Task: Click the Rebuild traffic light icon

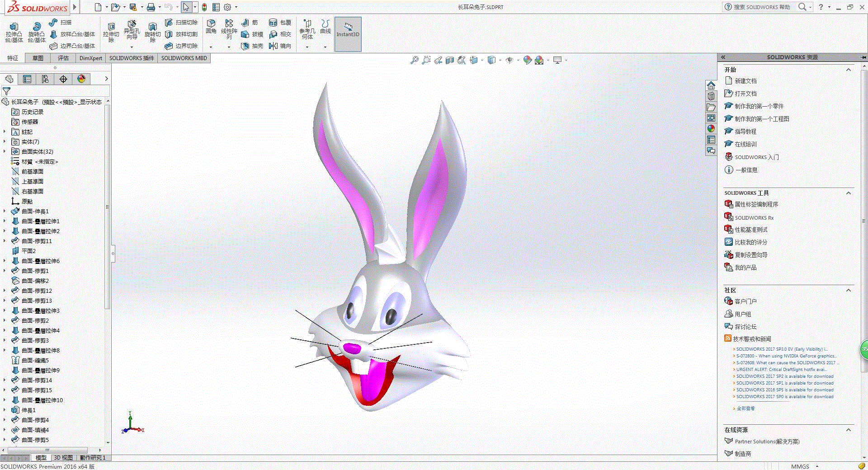Action: (204, 7)
